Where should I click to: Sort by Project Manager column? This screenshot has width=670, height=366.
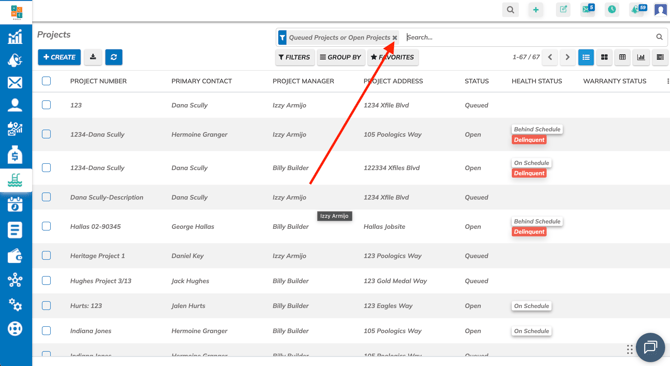303,81
